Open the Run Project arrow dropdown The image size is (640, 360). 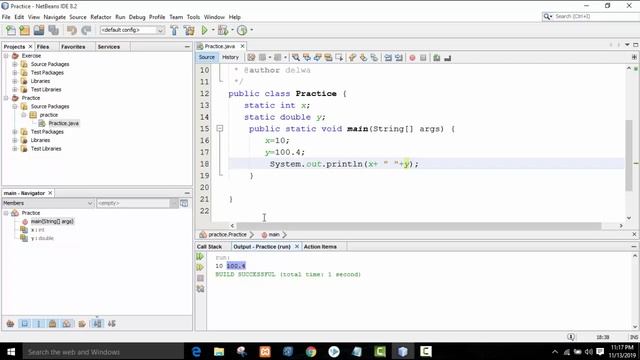[213, 30]
